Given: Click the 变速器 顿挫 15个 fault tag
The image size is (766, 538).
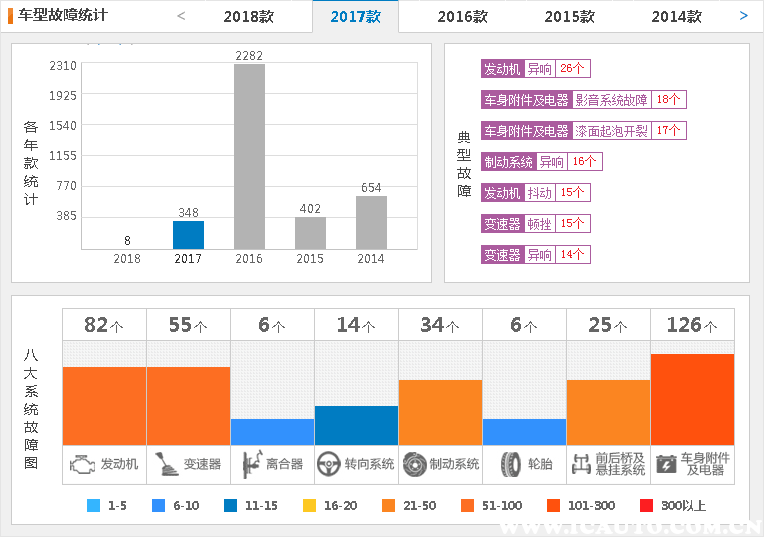Looking at the screenshot, I should pyautogui.click(x=535, y=224).
